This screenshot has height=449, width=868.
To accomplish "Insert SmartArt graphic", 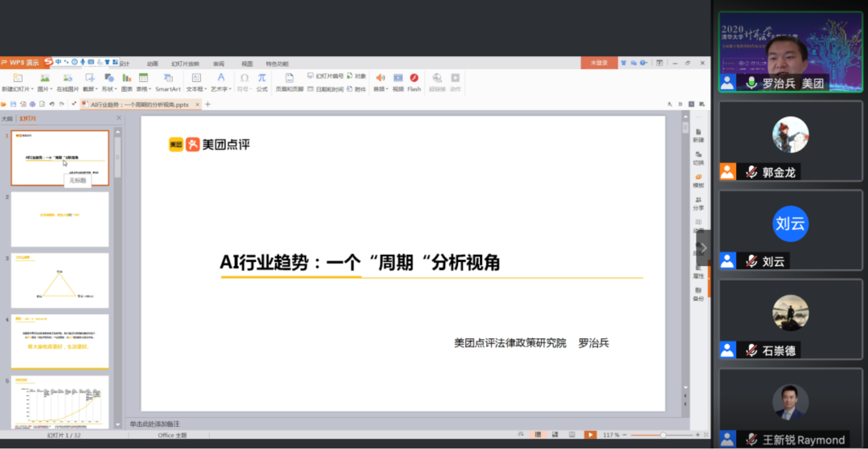I will pos(168,82).
